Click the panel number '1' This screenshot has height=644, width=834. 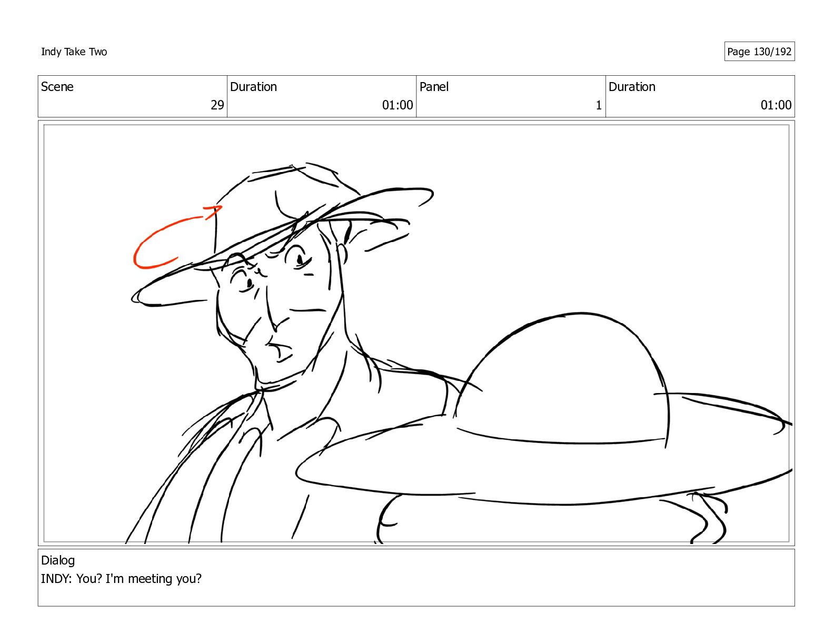(x=599, y=105)
